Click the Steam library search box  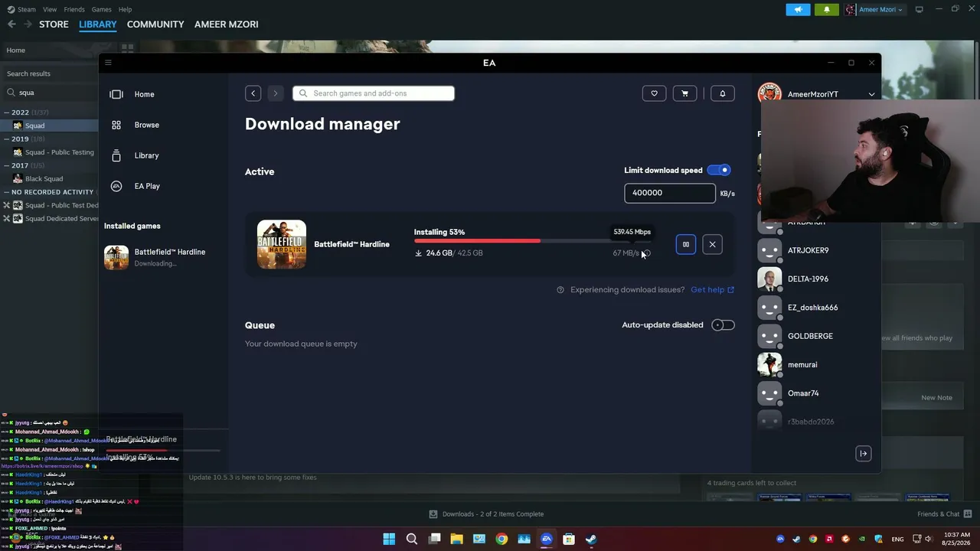point(52,93)
